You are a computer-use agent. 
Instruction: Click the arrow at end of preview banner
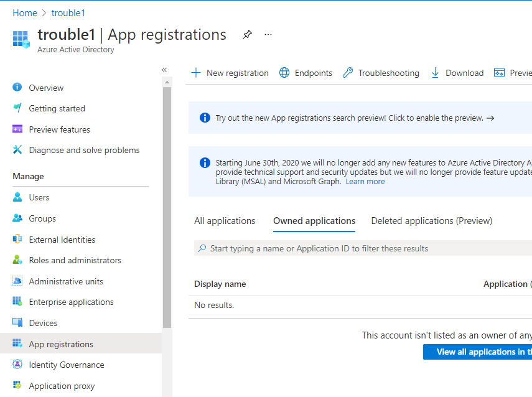pos(490,118)
